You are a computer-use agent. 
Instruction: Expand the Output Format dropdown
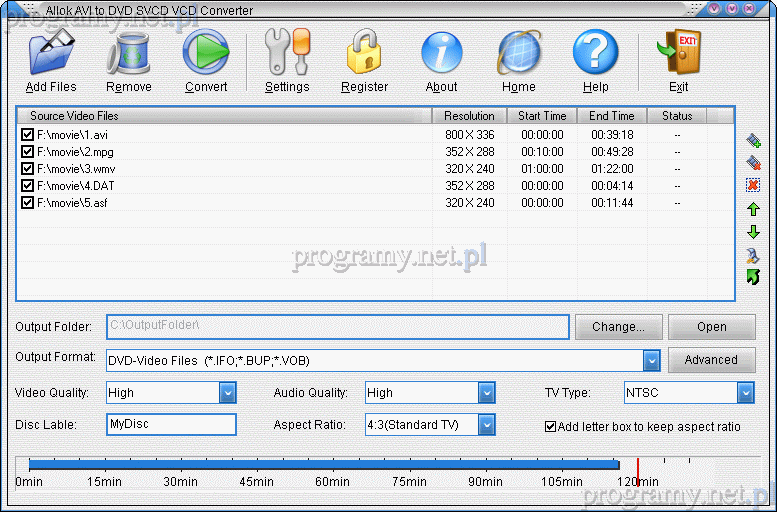tap(651, 360)
